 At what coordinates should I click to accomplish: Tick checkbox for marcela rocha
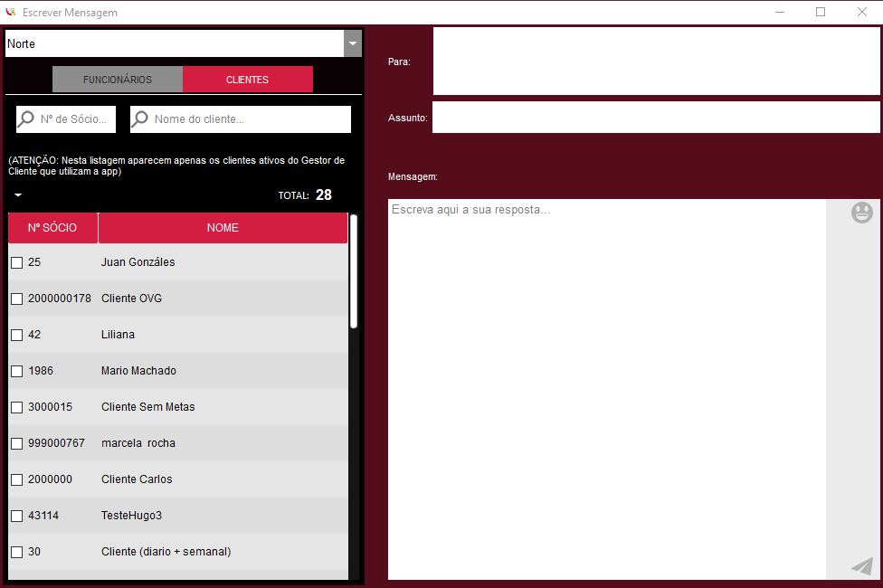pyautogui.click(x=17, y=443)
